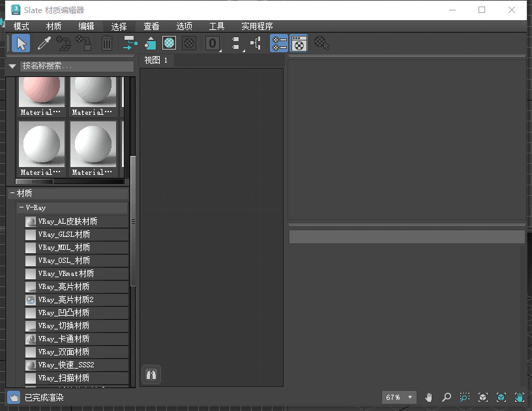
Task: Open the 实用程序 menu
Action: [257, 26]
